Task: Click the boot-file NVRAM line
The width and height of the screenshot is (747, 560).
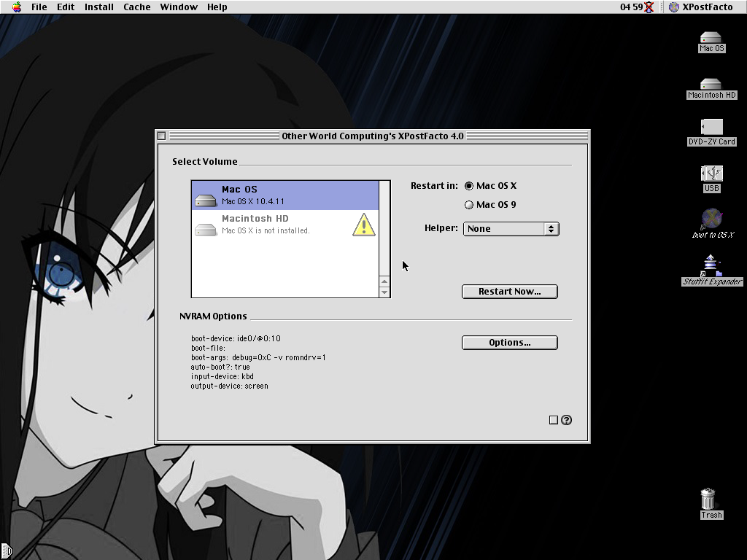Action: (x=208, y=348)
